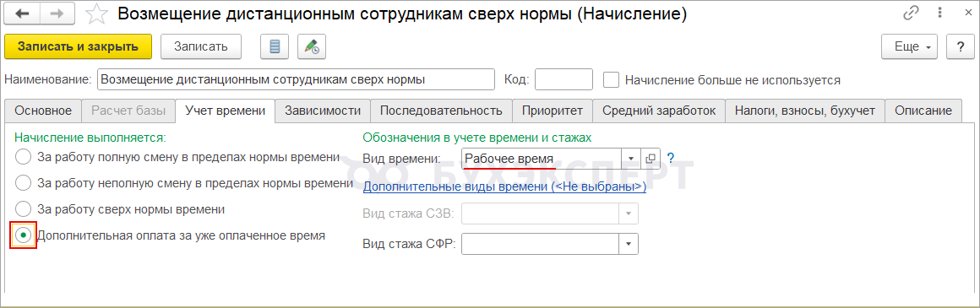Expand the Вид времени dropdown arrow

tap(630, 159)
